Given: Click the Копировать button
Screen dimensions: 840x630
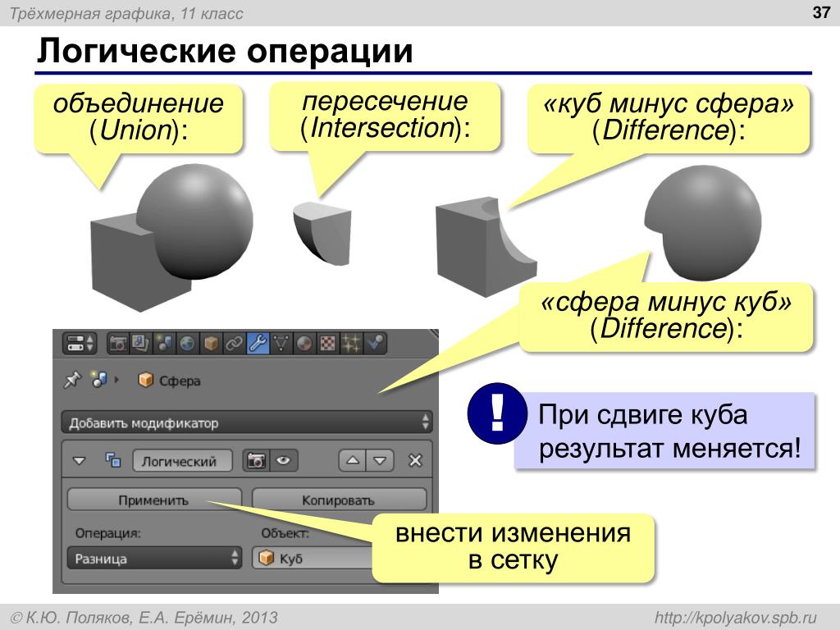Looking at the screenshot, I should (x=339, y=500).
